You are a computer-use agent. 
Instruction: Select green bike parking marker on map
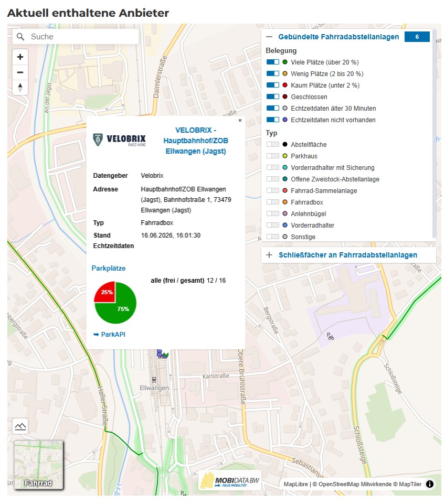click(166, 355)
